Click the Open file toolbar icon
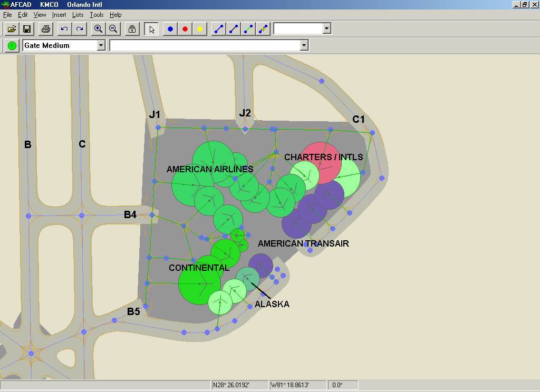540x392 pixels. pos(12,29)
